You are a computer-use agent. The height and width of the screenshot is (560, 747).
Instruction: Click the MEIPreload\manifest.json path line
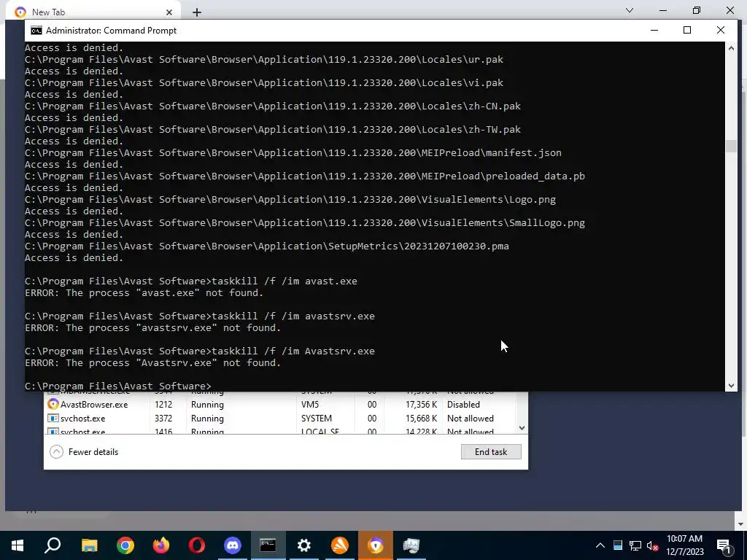(x=293, y=153)
